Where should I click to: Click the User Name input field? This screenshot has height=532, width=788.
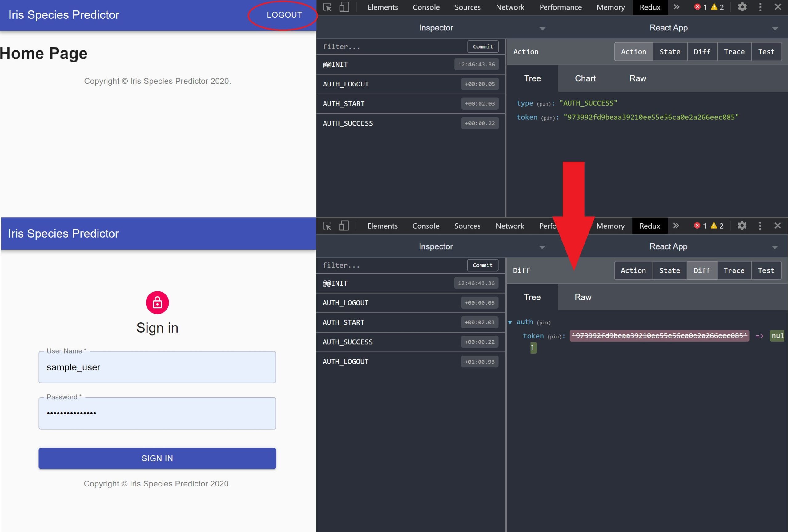click(x=157, y=367)
